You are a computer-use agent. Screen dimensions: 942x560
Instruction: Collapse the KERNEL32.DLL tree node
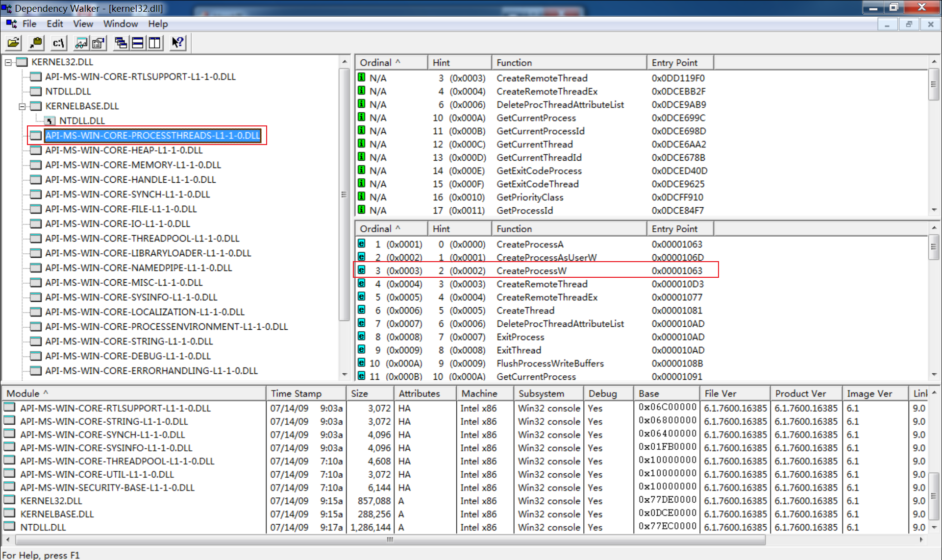click(x=7, y=62)
